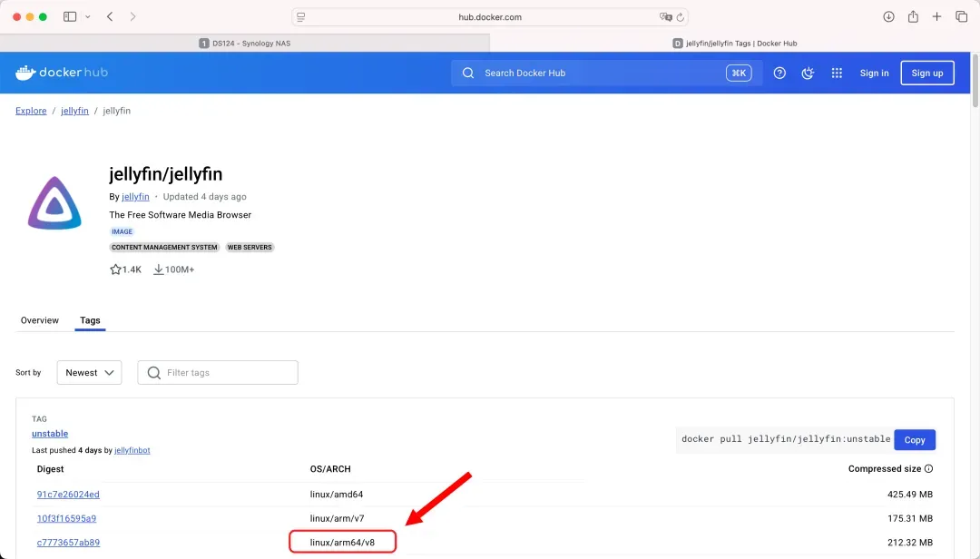Click the Jellyfin logo image
This screenshot has height=559, width=980.
[54, 203]
